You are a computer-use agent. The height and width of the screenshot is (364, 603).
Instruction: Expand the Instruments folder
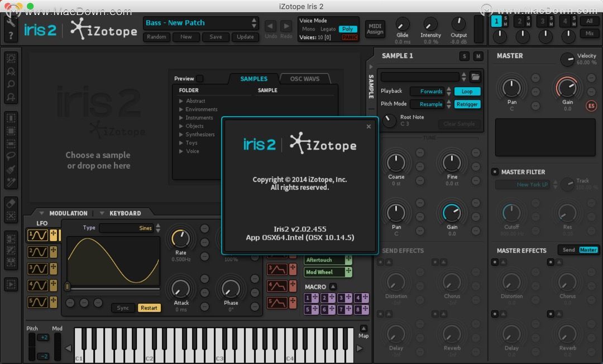tap(181, 118)
